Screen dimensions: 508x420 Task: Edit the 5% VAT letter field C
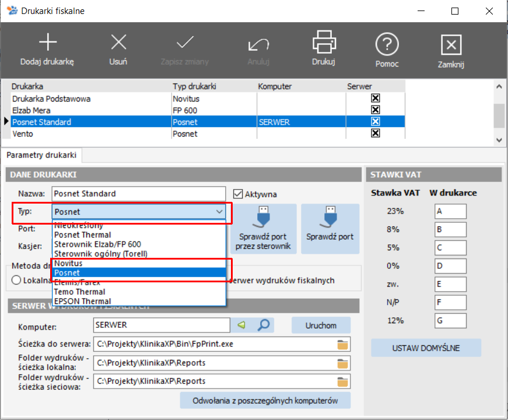click(x=450, y=247)
